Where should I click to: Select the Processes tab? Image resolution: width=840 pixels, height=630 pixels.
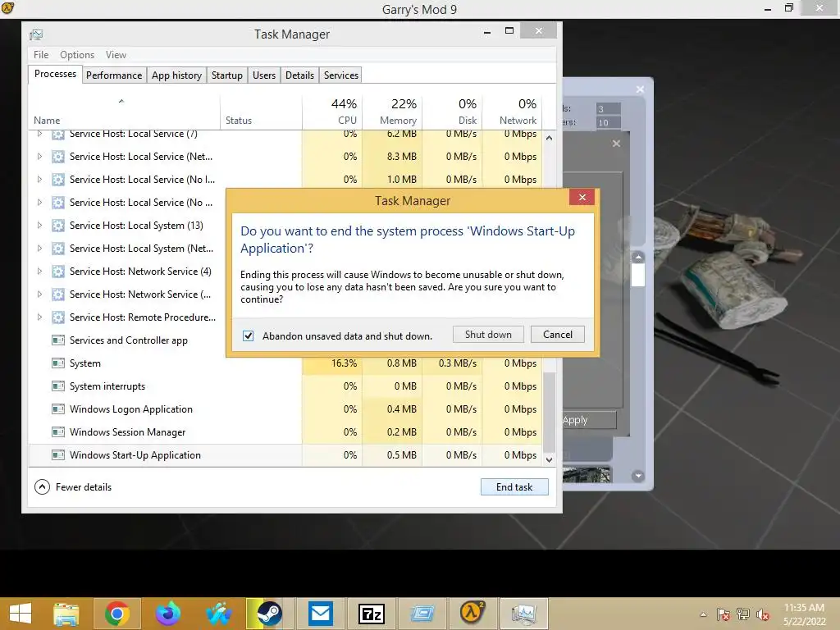point(55,74)
